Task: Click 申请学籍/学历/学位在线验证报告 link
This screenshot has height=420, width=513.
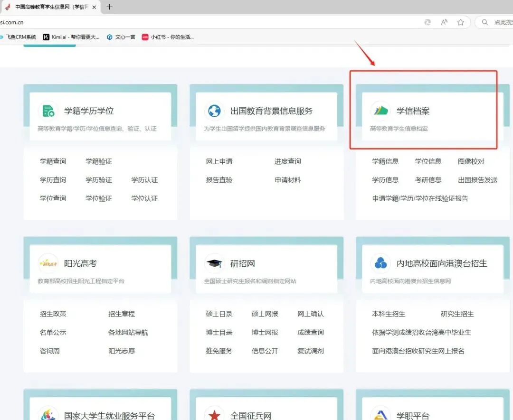Action: [x=420, y=198]
